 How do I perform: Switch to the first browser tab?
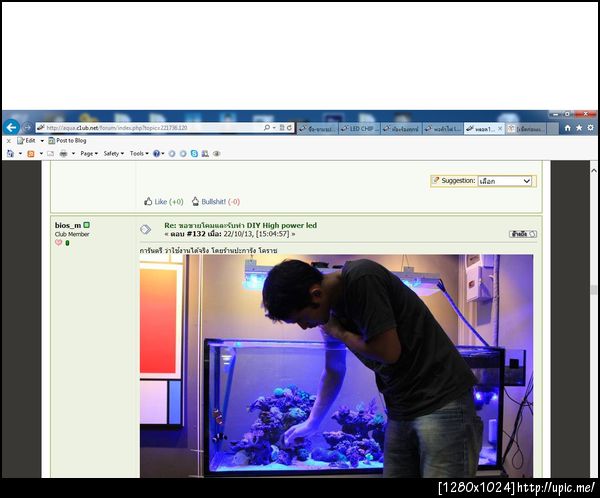click(x=317, y=129)
